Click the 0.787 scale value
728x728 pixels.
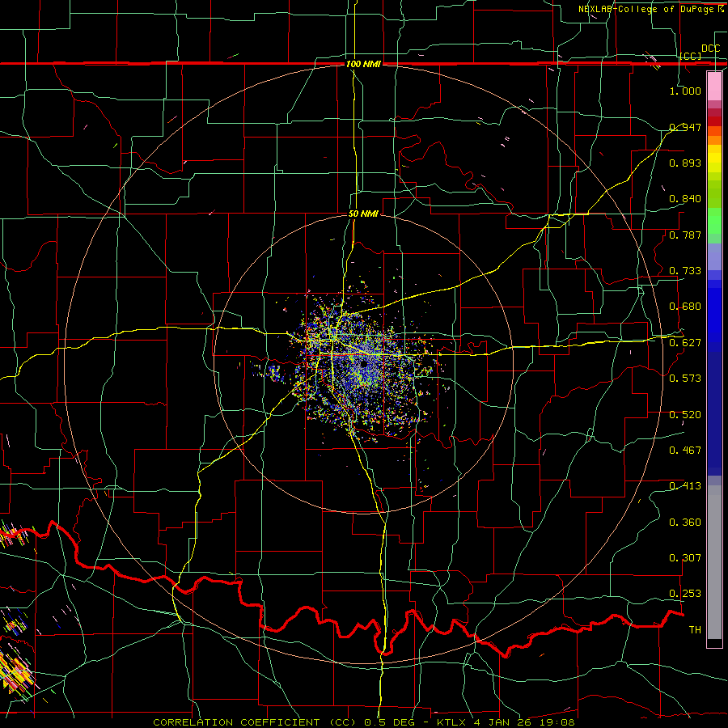(685, 235)
